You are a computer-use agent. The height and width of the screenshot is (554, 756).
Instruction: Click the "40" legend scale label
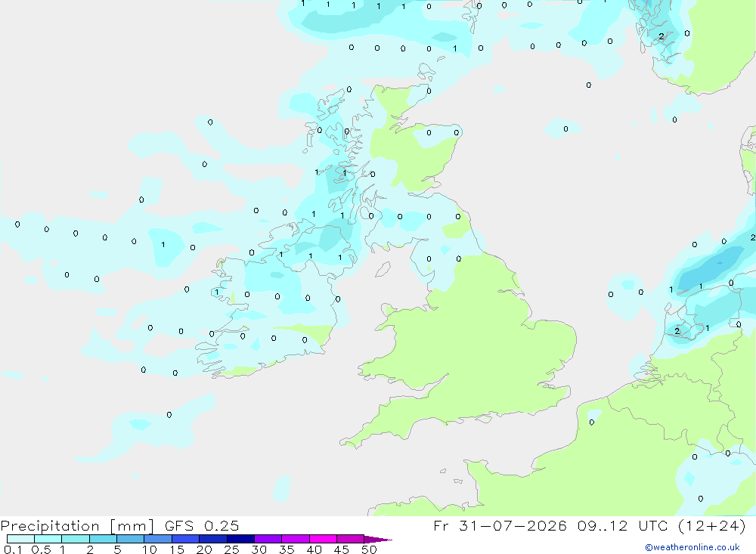pyautogui.click(x=314, y=549)
